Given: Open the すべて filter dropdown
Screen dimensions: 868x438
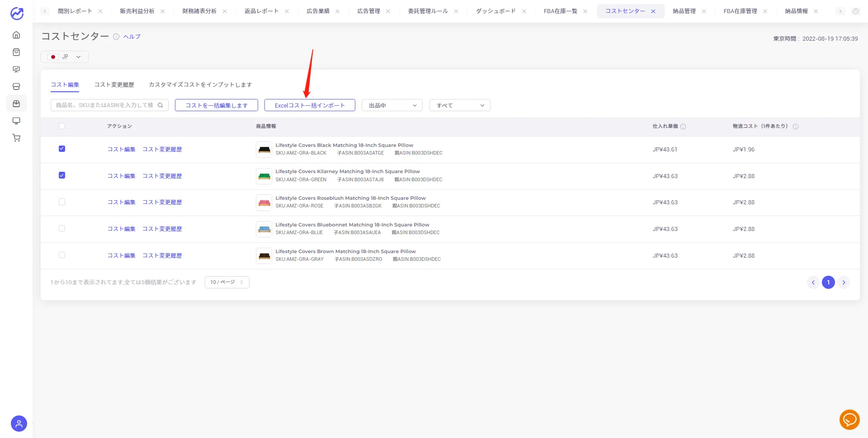Looking at the screenshot, I should click(460, 105).
